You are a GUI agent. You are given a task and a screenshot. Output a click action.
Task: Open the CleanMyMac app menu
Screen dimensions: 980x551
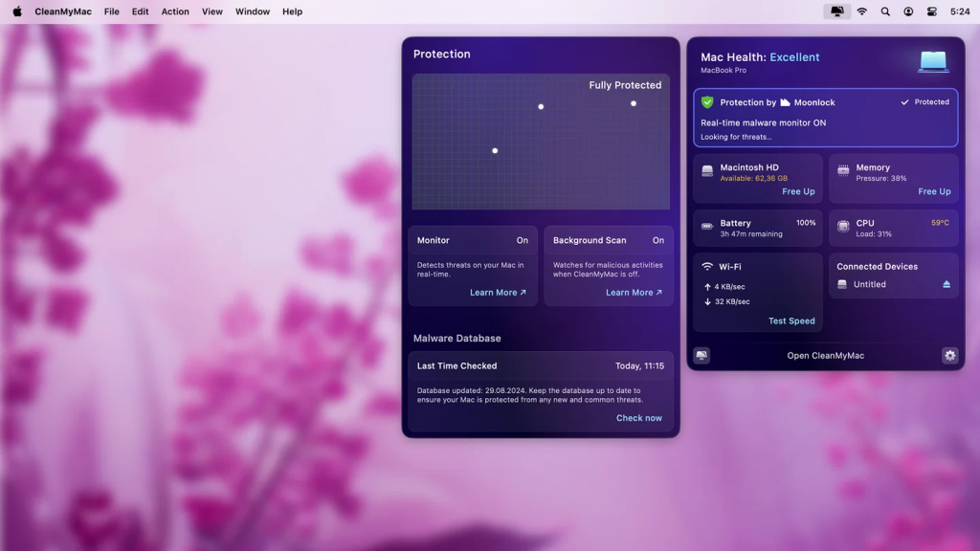[x=63, y=11]
